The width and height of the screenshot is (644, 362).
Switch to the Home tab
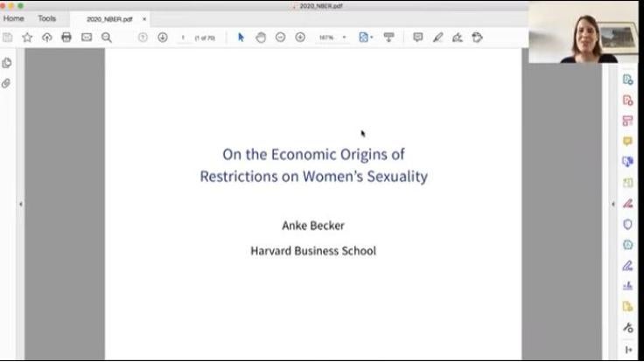[x=14, y=18]
